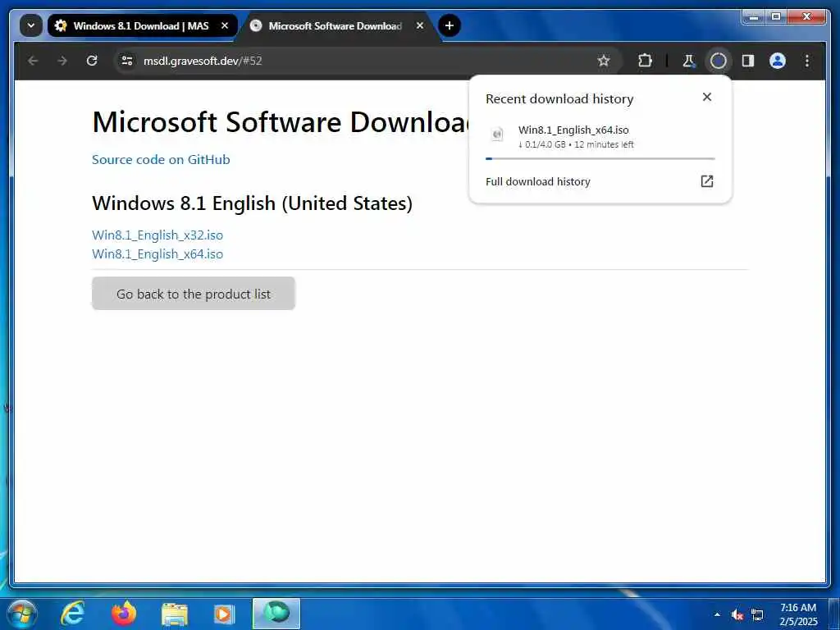Image resolution: width=840 pixels, height=630 pixels.
Task: Show hidden tray icons arrow
Action: 717,614
